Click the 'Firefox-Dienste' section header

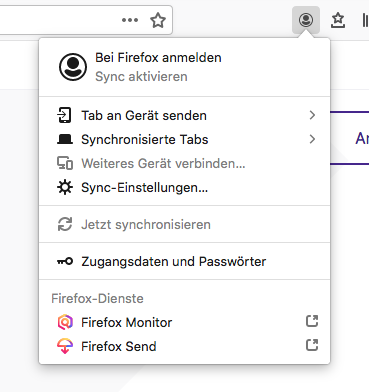pos(97,298)
